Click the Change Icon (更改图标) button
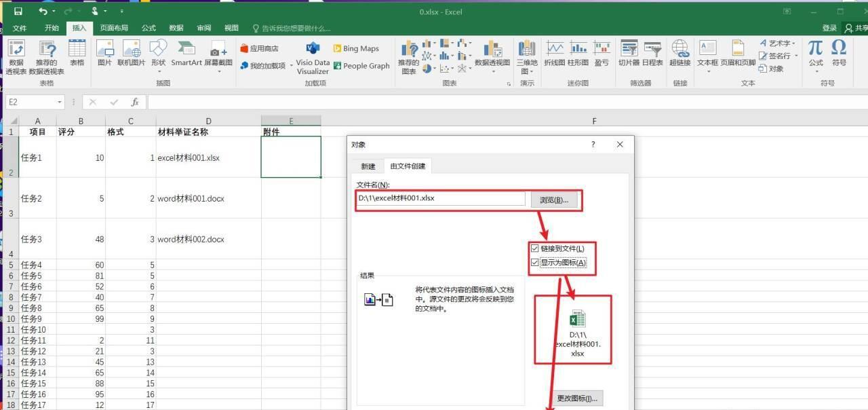 click(576, 398)
